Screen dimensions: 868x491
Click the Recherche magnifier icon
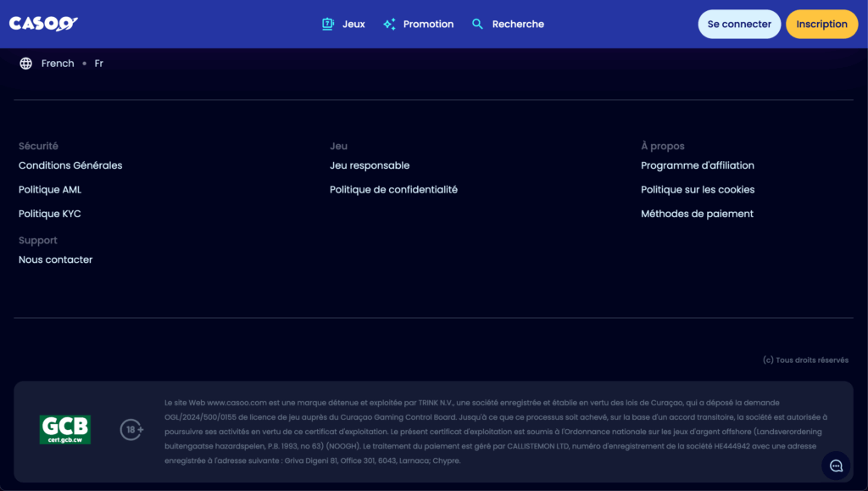click(x=478, y=25)
